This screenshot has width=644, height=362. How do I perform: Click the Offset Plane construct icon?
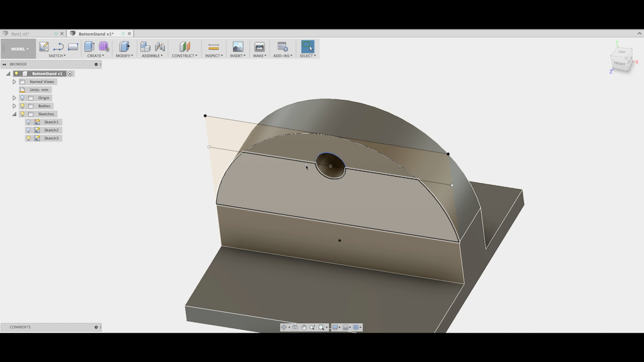click(184, 47)
